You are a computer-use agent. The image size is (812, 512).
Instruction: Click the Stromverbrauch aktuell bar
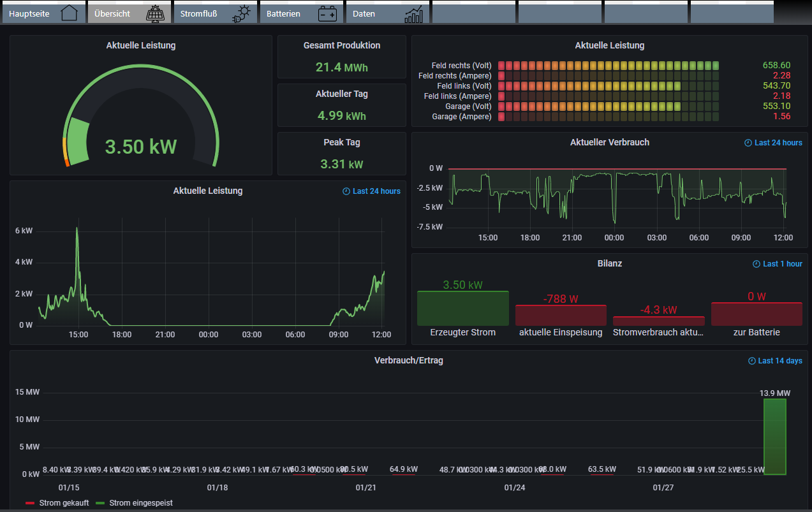coord(659,321)
